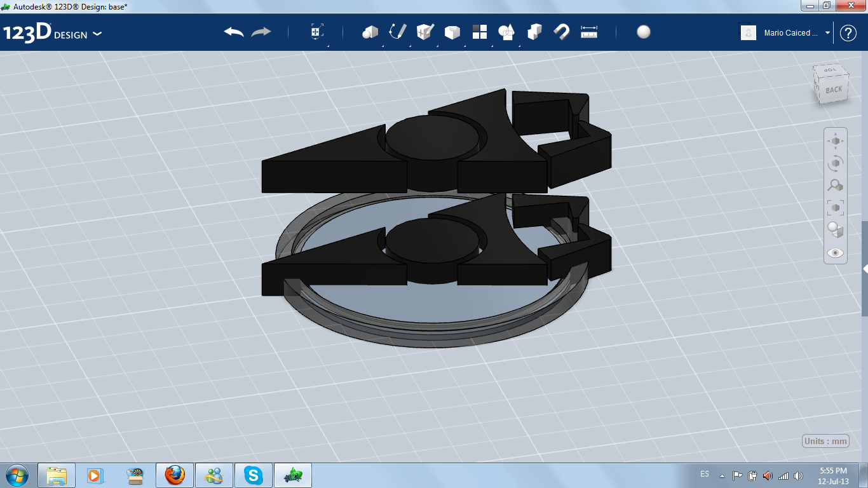Click the ES language indicator
The image size is (868, 488).
tap(705, 474)
